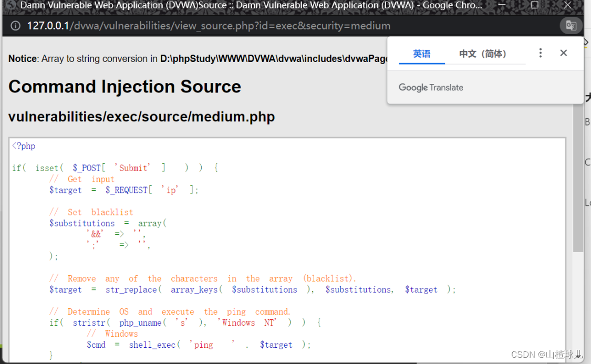Image resolution: width=591 pixels, height=364 pixels.
Task: Click the '// Set blacklist' comment
Action: pyautogui.click(x=91, y=212)
